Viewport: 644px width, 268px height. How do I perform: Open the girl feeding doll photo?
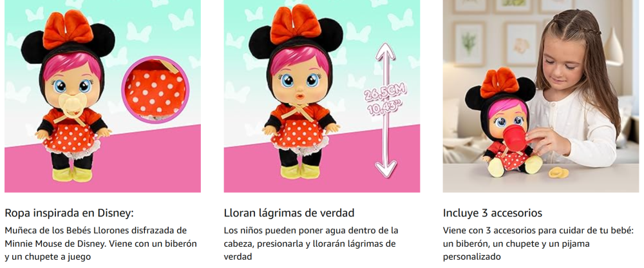[540, 96]
